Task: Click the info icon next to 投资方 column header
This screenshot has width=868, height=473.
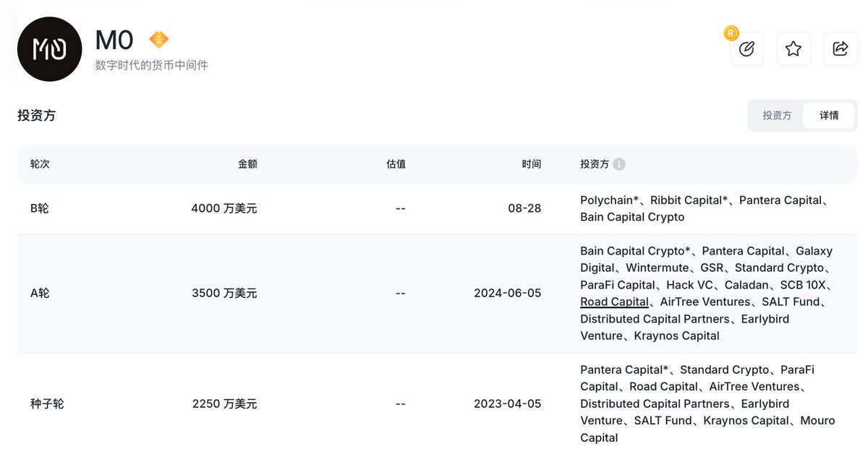Action: [x=619, y=164]
